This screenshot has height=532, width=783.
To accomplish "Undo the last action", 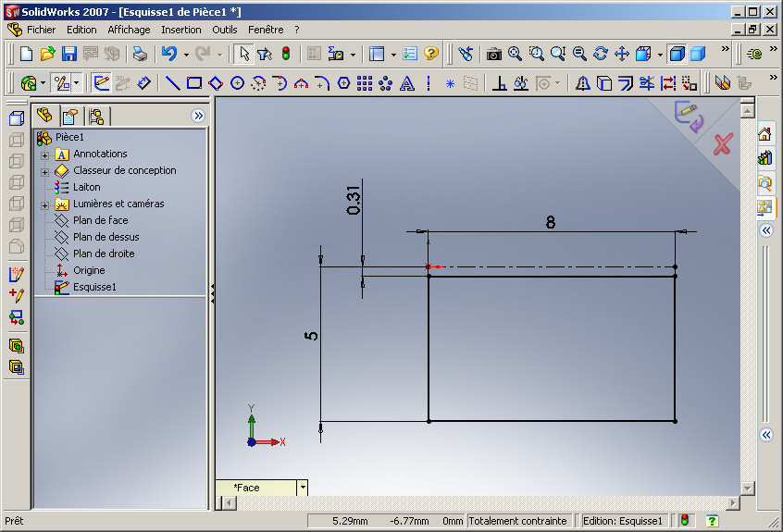I will [169, 54].
